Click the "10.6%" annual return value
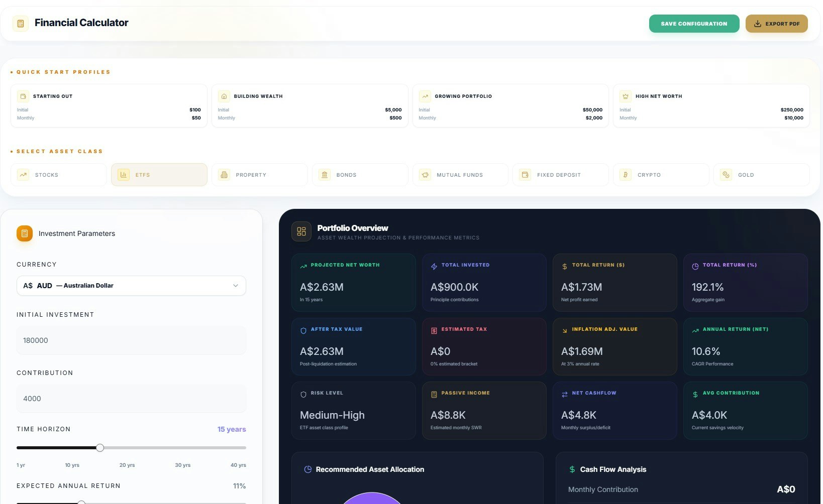The image size is (823, 504). (x=706, y=351)
